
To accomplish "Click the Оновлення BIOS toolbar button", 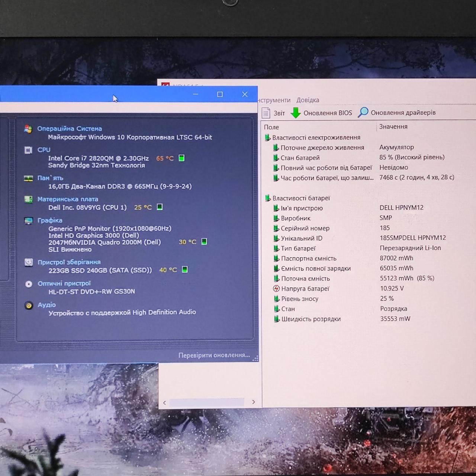I will click(321, 113).
